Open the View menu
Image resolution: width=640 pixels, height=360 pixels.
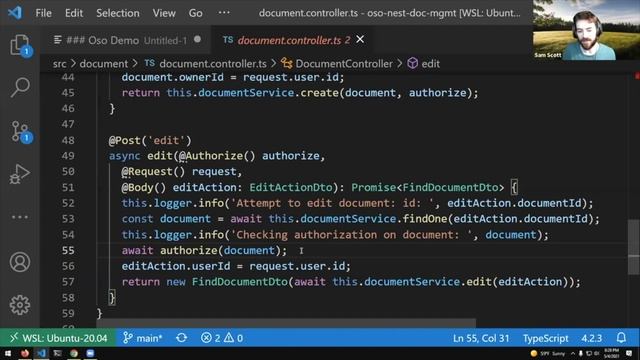[164, 13]
